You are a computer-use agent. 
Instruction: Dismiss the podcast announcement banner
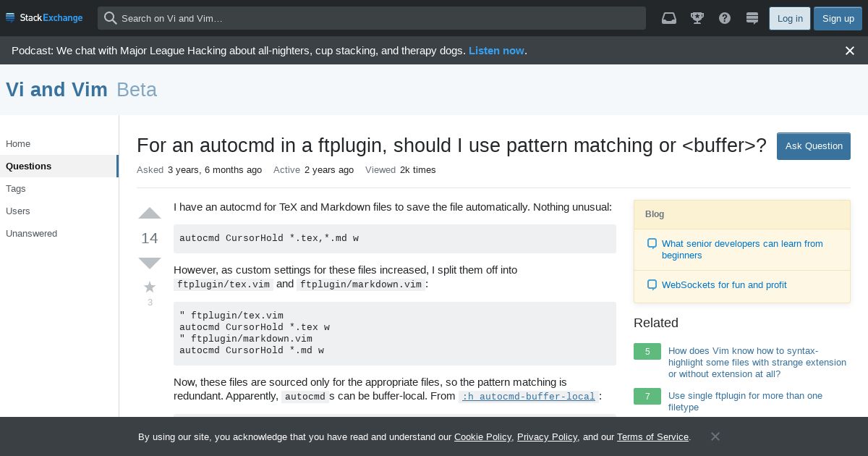(x=850, y=51)
